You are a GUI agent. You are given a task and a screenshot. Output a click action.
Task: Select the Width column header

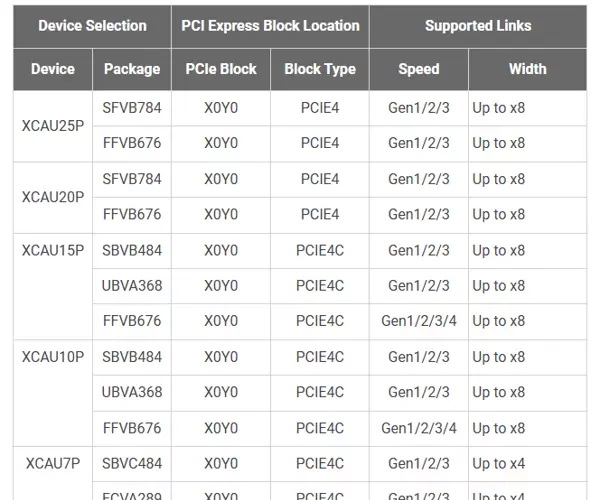[527, 69]
